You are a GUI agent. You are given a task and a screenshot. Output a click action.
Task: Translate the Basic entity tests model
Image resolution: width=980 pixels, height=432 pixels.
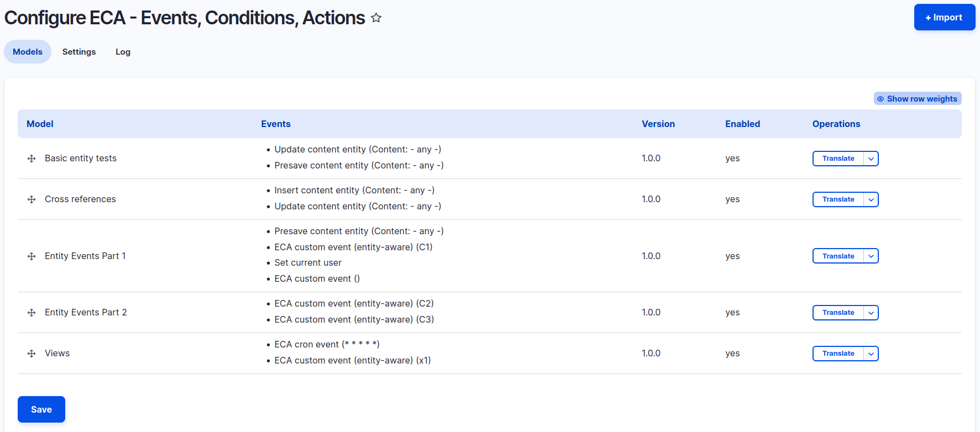click(838, 159)
